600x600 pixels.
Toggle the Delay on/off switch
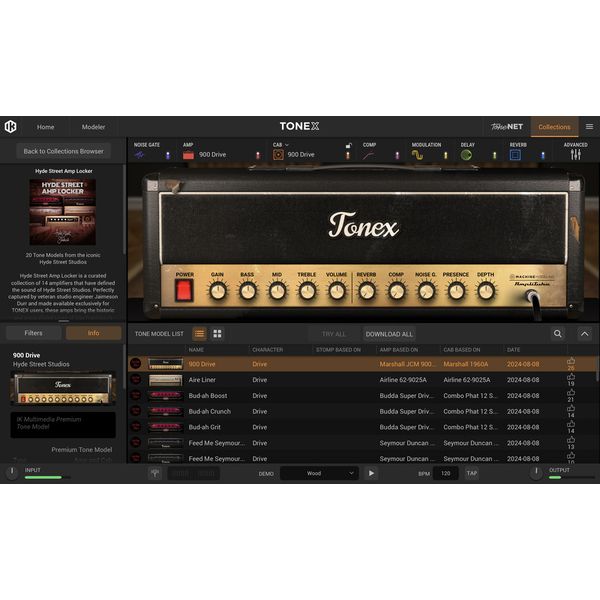click(x=494, y=155)
